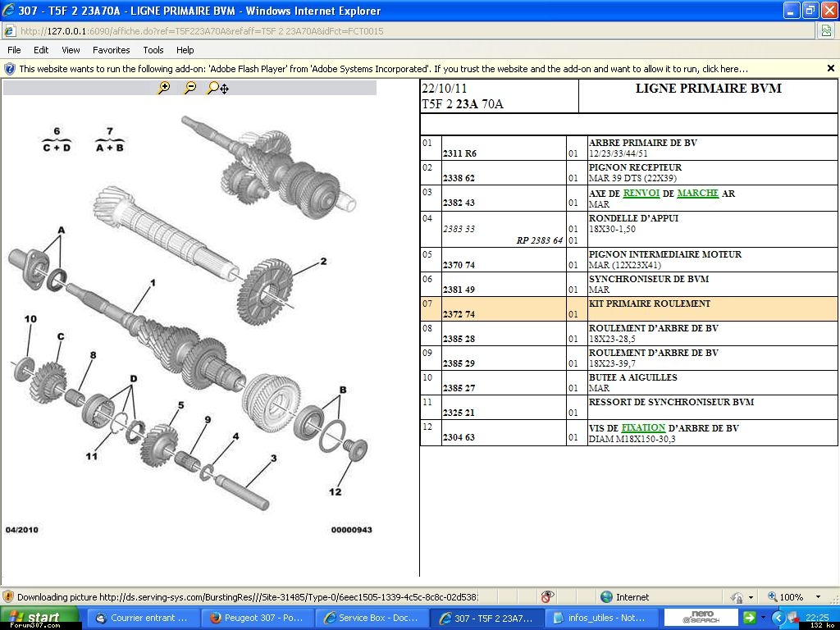This screenshot has width=840, height=630.
Task: Click part number 2370 74
Action: pos(459,265)
